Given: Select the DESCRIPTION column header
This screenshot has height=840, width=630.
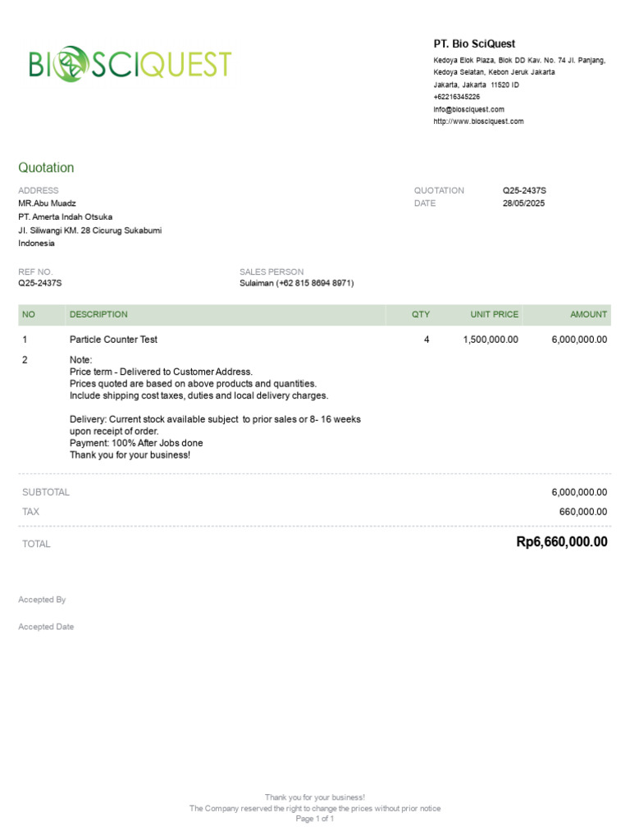Looking at the screenshot, I should [98, 314].
